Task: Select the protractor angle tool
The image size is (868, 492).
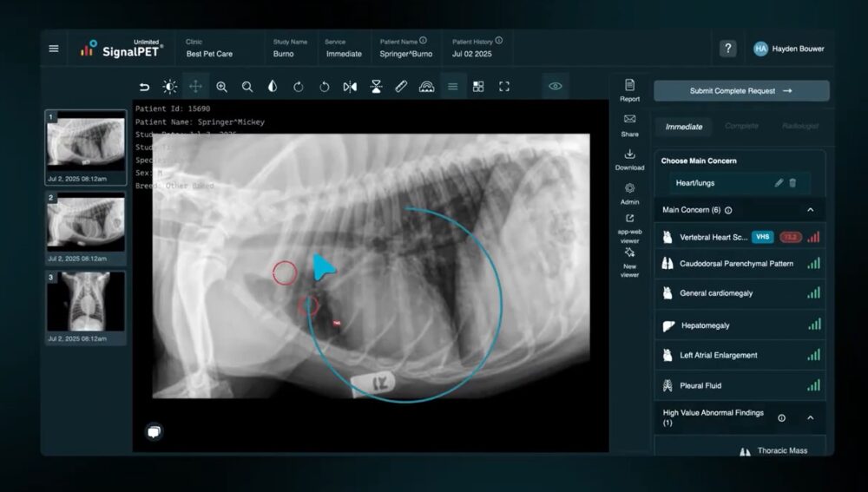Action: click(427, 87)
